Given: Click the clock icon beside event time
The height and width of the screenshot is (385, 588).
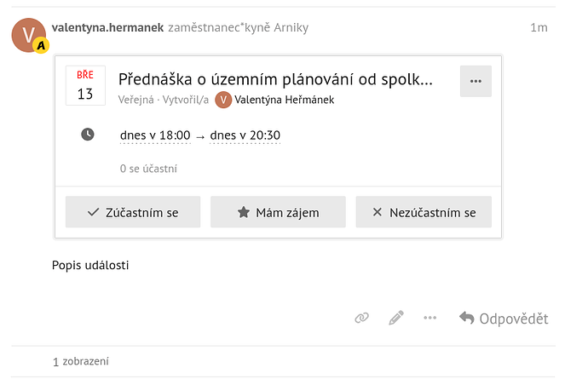Looking at the screenshot, I should pos(87,135).
